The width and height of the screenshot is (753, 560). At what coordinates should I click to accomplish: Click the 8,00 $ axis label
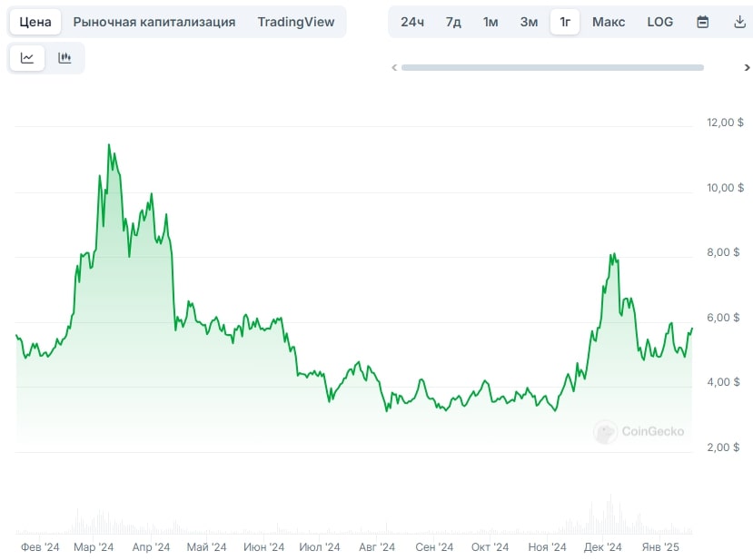tap(723, 252)
